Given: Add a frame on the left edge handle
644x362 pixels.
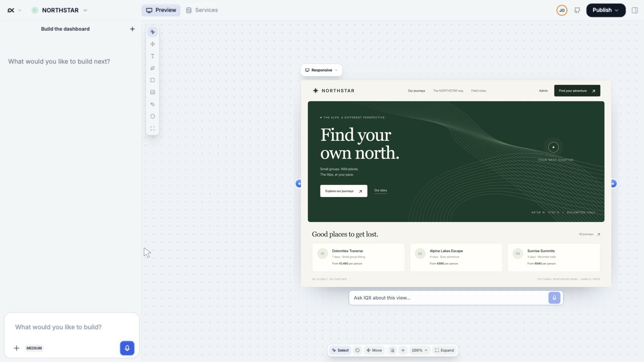Looking at the screenshot, I should click(299, 184).
